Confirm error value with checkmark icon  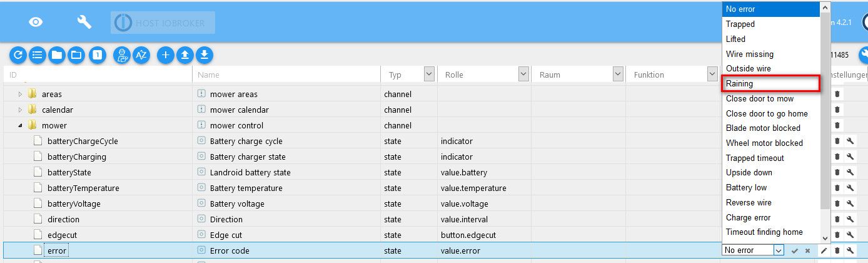click(x=795, y=250)
